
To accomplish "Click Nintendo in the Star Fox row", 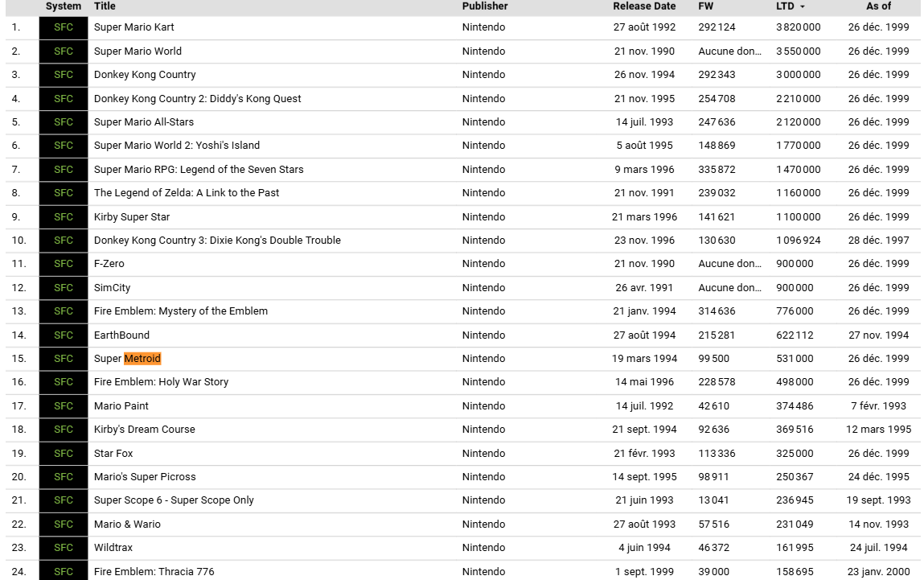I will [484, 453].
